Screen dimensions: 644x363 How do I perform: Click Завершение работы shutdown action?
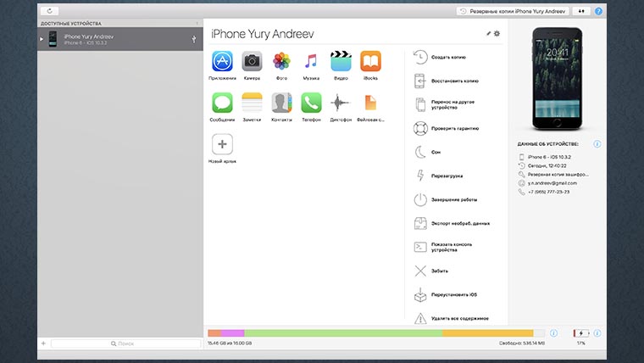tap(445, 200)
